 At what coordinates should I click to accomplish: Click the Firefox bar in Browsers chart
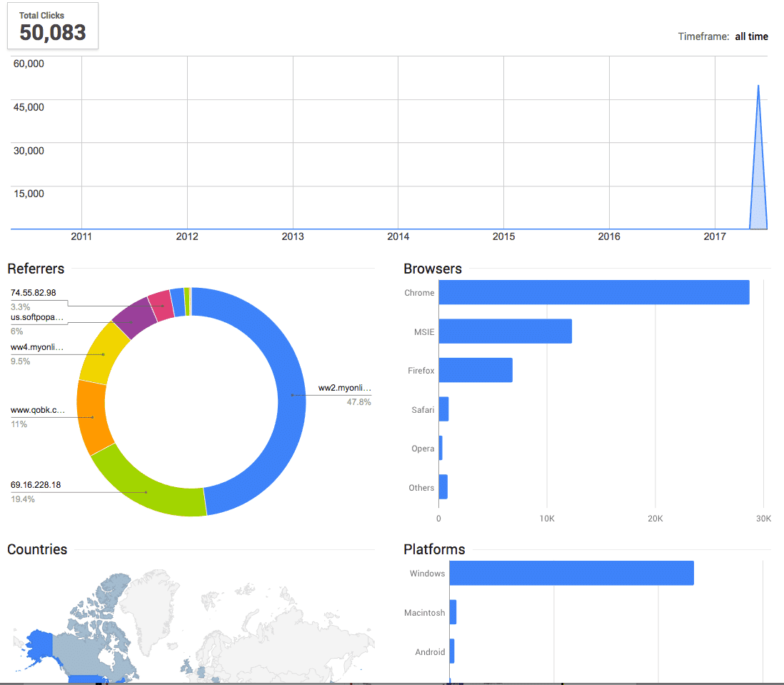pyautogui.click(x=476, y=370)
